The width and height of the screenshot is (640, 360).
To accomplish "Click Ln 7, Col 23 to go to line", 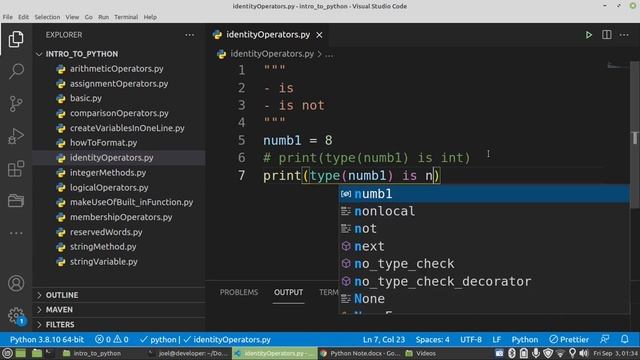I will pyautogui.click(x=384, y=339).
